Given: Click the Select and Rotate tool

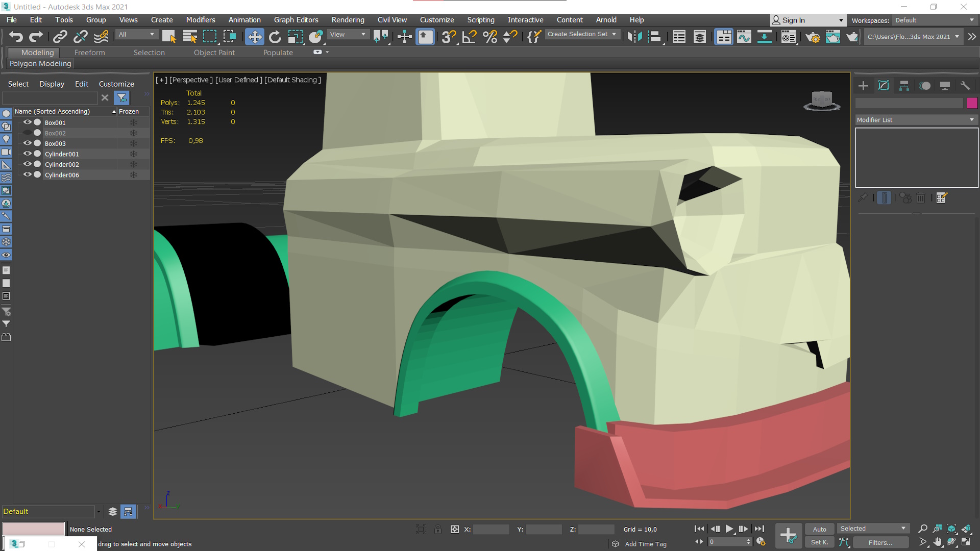Looking at the screenshot, I should point(275,37).
